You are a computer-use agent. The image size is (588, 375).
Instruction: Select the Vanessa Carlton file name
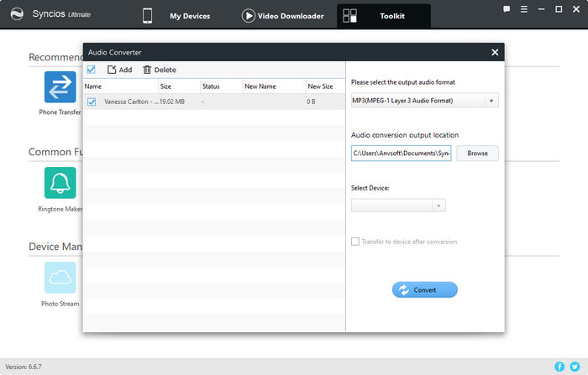pos(131,102)
